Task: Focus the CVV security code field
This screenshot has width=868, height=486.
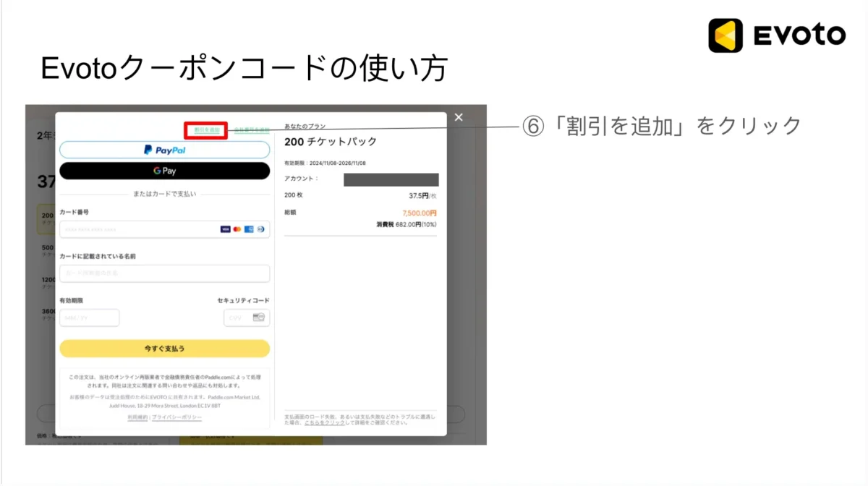Action: (x=247, y=317)
